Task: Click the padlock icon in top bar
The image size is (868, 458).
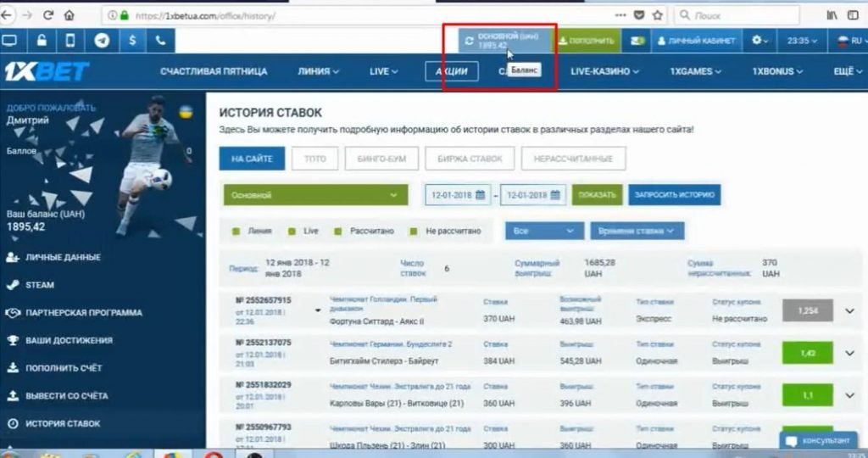Action: 42,41
